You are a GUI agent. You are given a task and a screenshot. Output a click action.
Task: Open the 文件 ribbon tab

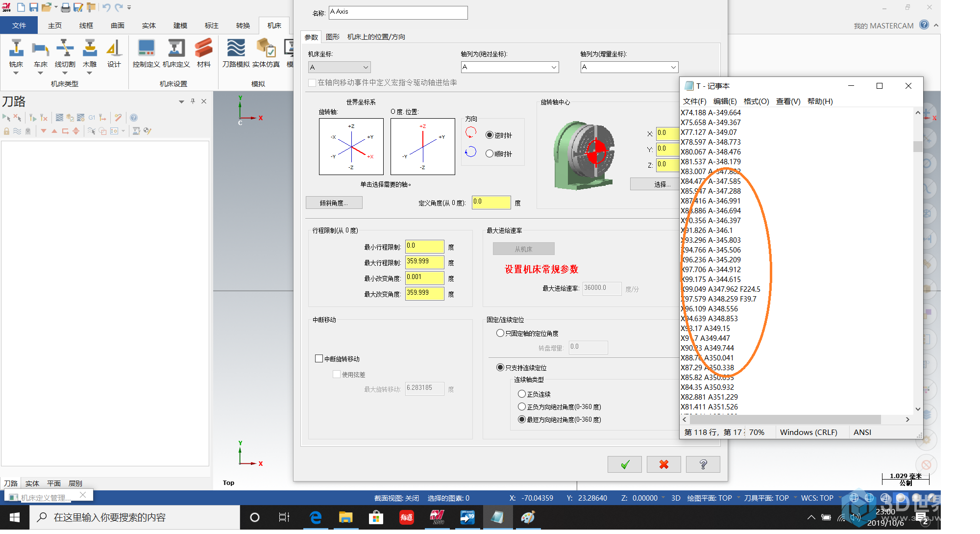(x=19, y=25)
